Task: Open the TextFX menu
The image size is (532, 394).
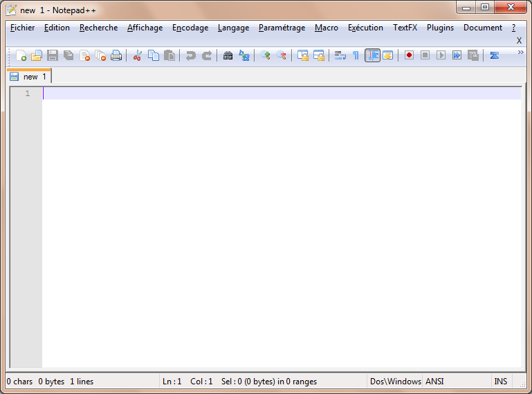Action: coord(405,28)
